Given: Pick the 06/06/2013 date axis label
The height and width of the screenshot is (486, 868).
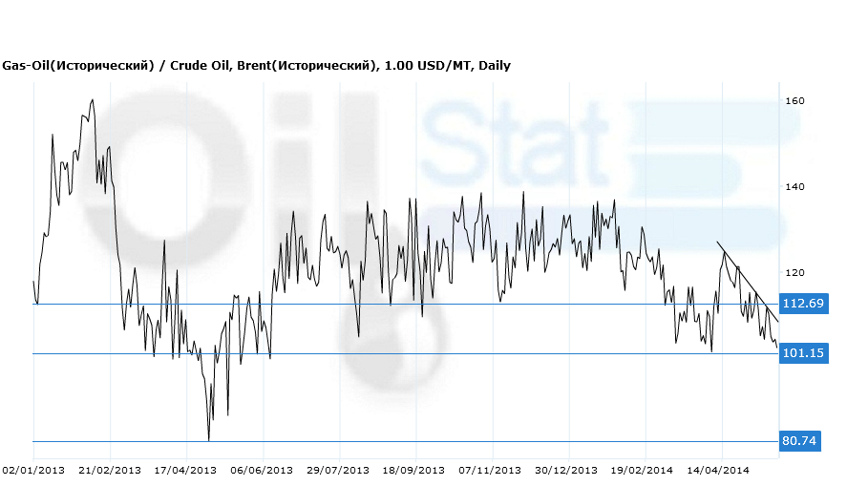Looking at the screenshot, I should coord(262,471).
